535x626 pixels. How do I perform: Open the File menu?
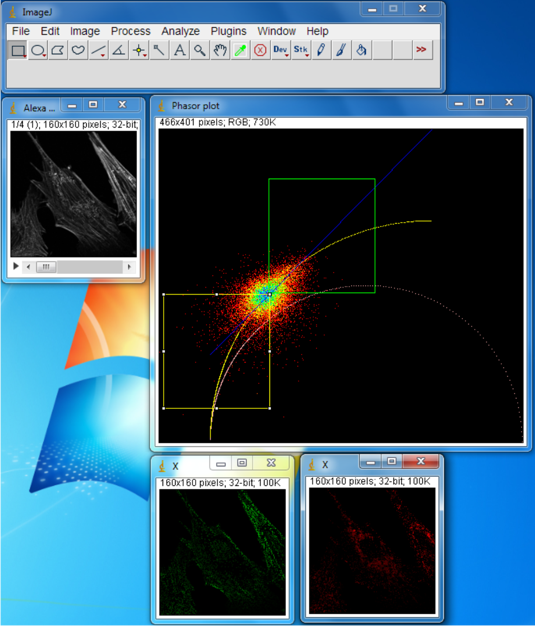[x=21, y=31]
